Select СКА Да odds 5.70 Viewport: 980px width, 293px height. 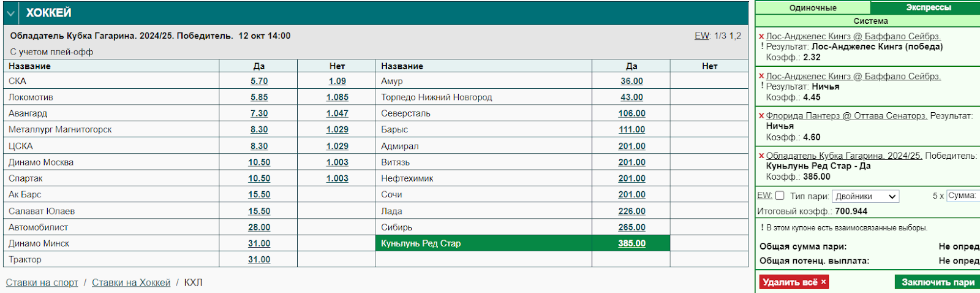click(258, 81)
